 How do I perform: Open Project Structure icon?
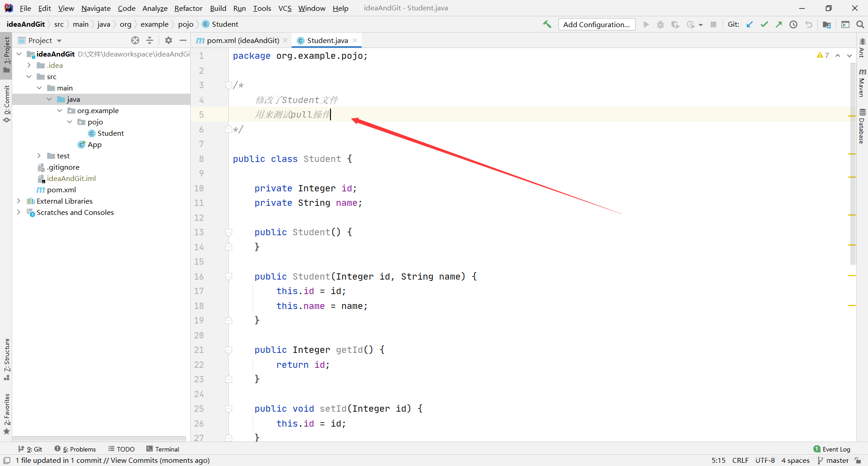click(x=827, y=24)
